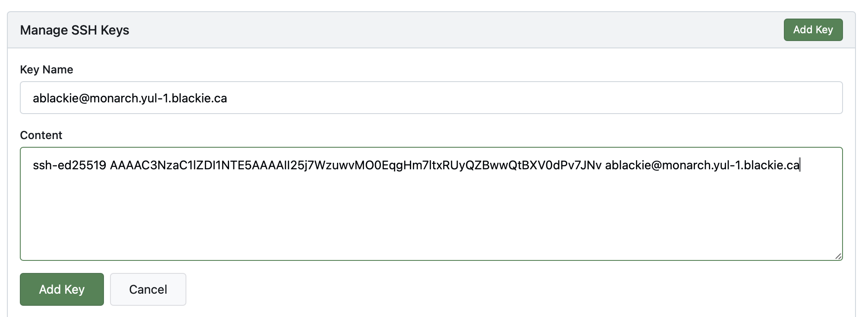Click the "Content" field label
The height and width of the screenshot is (317, 868).
[x=41, y=135]
